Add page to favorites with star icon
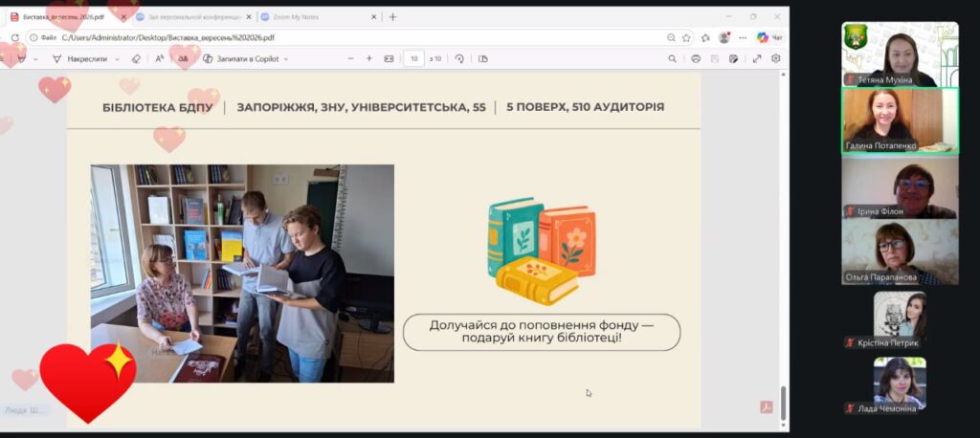The image size is (980, 438). [687, 37]
